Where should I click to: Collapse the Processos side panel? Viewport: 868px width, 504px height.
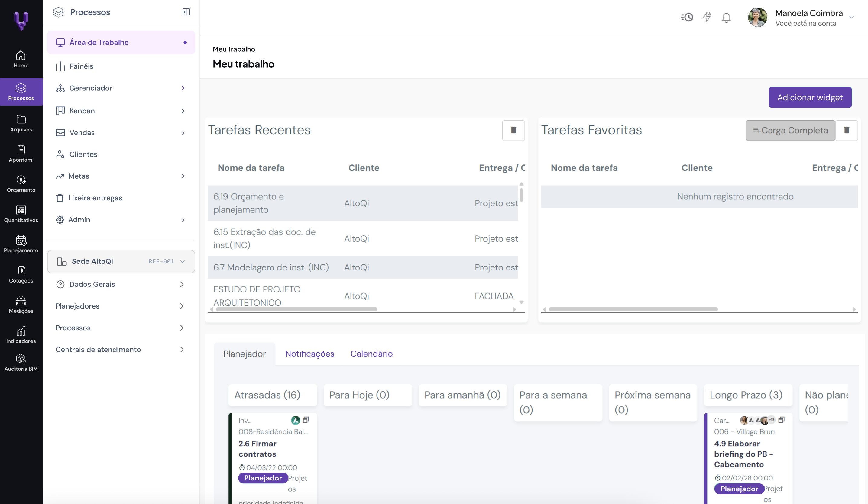click(186, 12)
